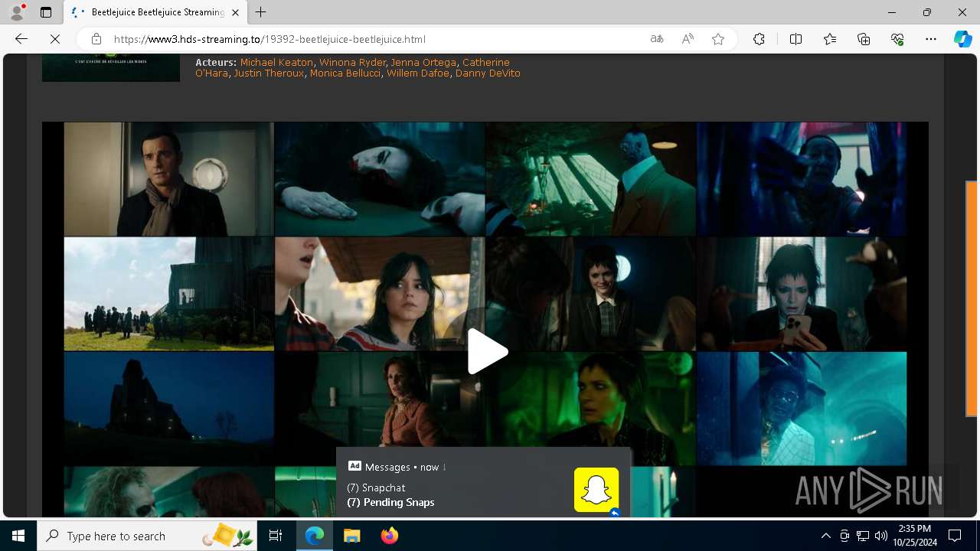The height and width of the screenshot is (551, 980).
Task: Open the Extensions puzzle icon
Action: [759, 39]
